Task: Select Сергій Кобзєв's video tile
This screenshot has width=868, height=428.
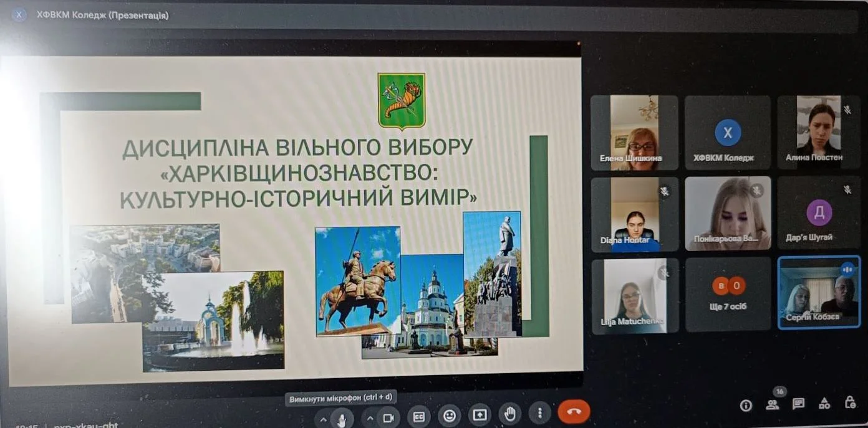Action: coord(819,292)
